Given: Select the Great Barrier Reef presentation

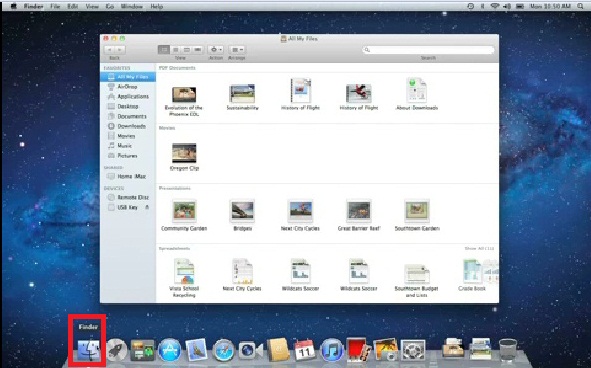Looking at the screenshot, I should [359, 210].
